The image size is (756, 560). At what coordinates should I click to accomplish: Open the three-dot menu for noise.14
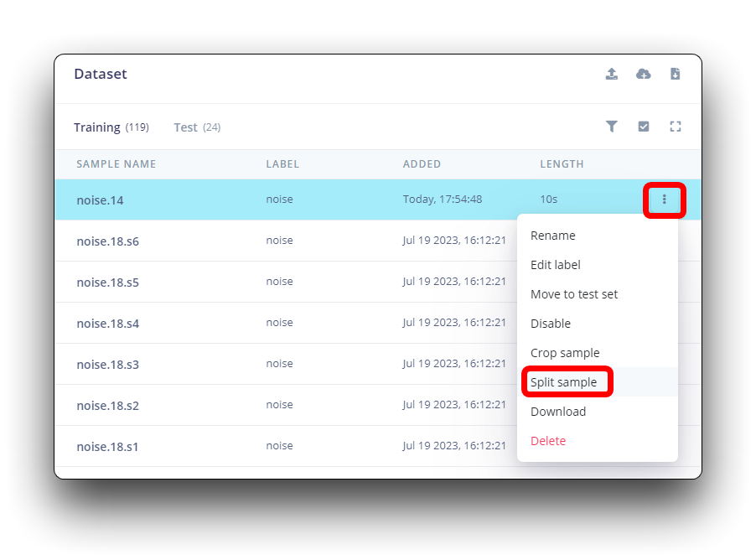click(664, 200)
